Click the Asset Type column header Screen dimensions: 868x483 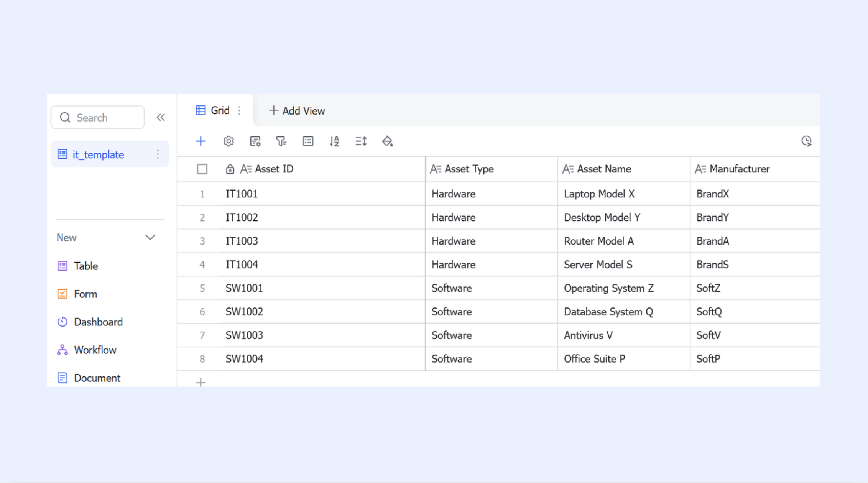point(492,169)
